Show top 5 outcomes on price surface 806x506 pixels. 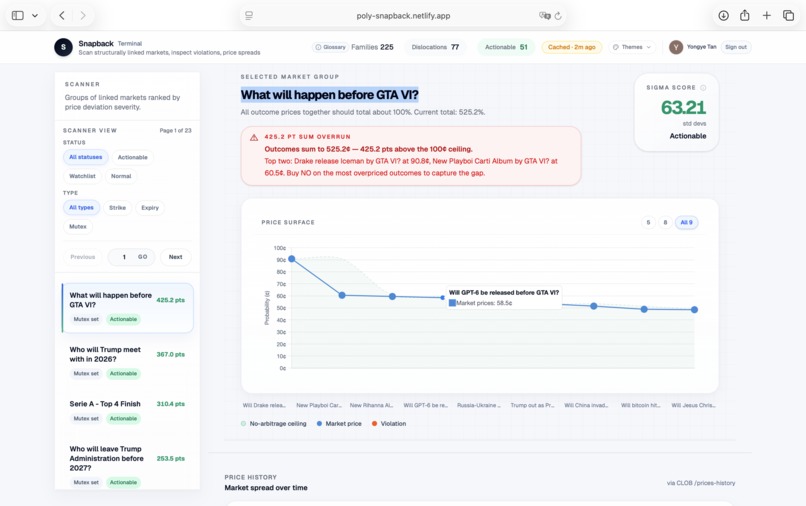click(648, 223)
